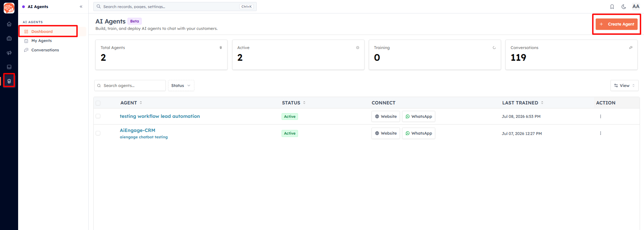This screenshot has width=644, height=230.
Task: Click the Active card icon
Action: 357,48
